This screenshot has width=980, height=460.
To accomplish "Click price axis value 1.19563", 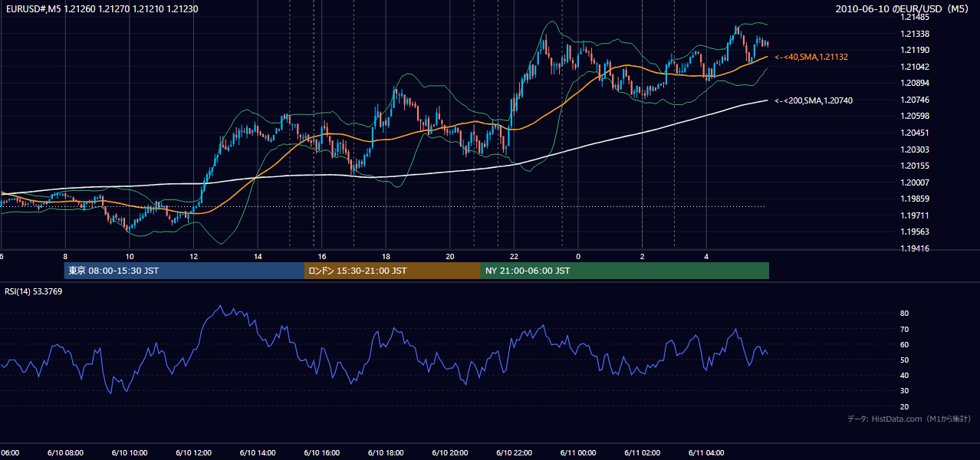I will 915,232.
